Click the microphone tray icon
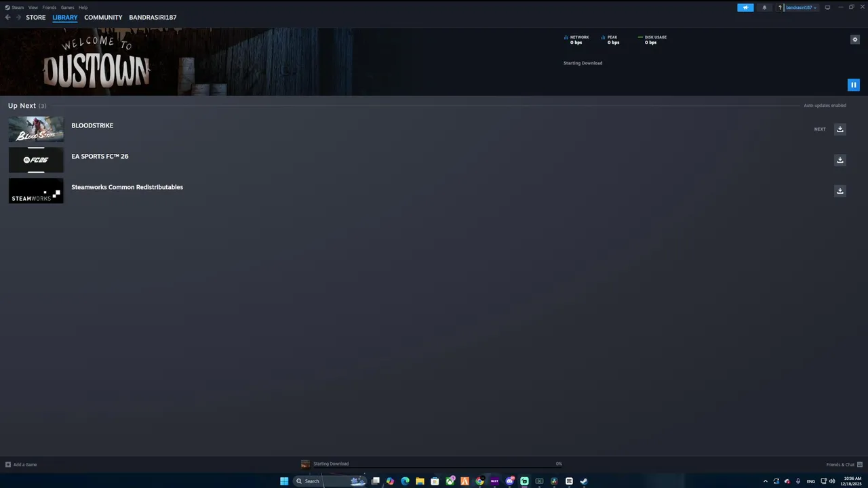Viewport: 868px width, 488px height. coord(798,481)
